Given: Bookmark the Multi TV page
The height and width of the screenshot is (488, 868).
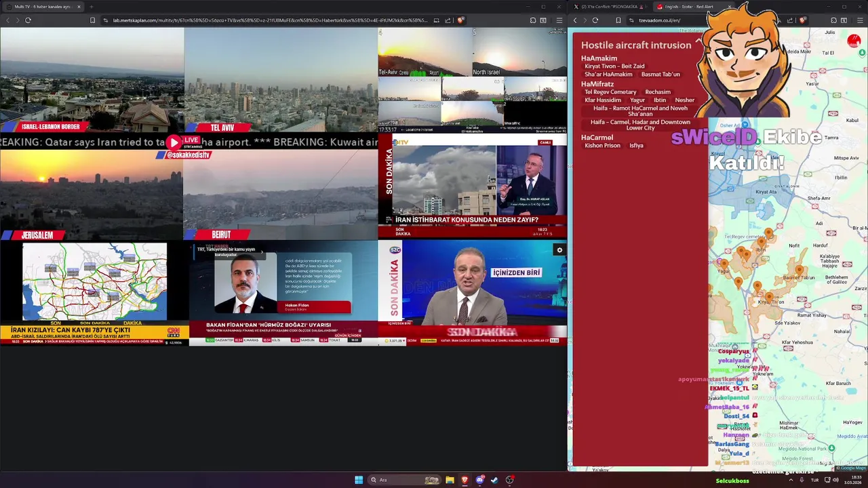Looking at the screenshot, I should point(93,20).
